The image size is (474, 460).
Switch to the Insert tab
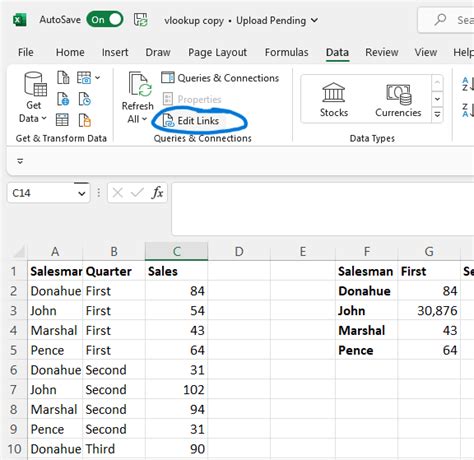pyautogui.click(x=115, y=52)
